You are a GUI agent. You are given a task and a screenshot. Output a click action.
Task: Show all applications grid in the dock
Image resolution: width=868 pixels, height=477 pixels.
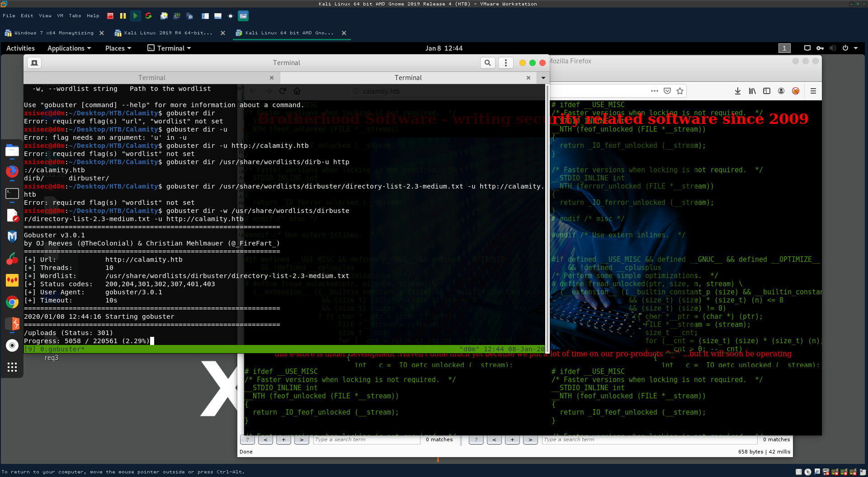click(x=12, y=367)
